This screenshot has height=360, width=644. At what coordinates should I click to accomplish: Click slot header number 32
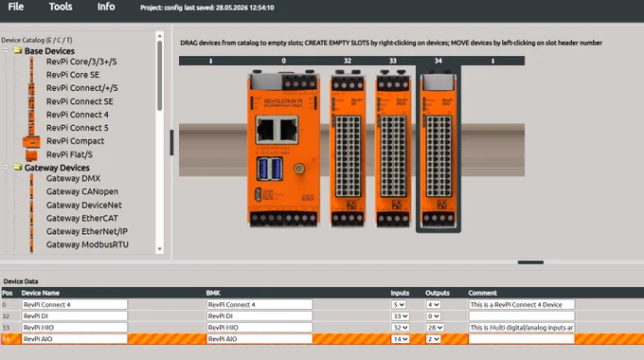pyautogui.click(x=348, y=61)
